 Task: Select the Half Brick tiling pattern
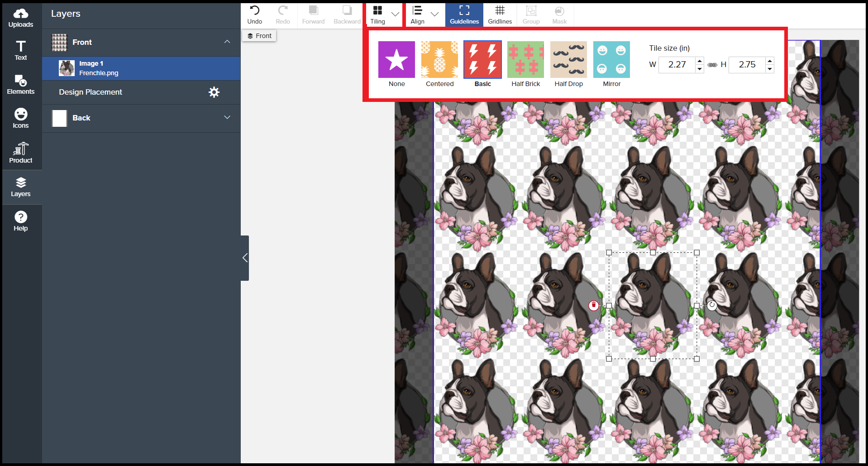(525, 64)
